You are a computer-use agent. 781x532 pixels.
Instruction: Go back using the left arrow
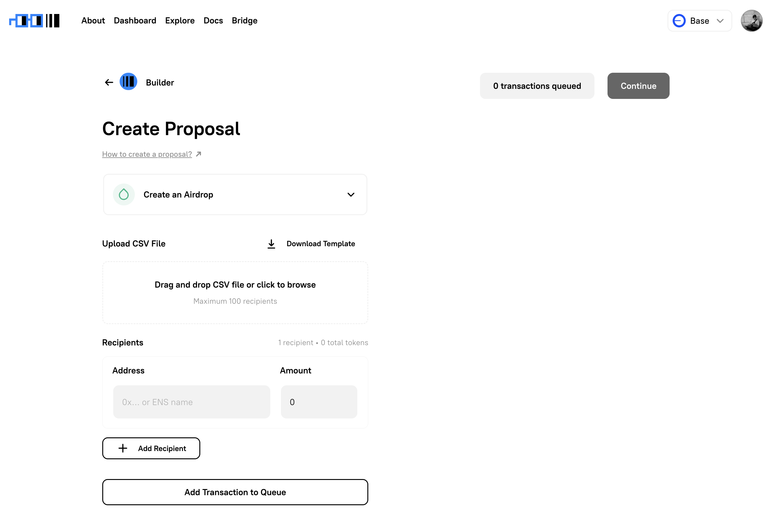[x=109, y=82]
